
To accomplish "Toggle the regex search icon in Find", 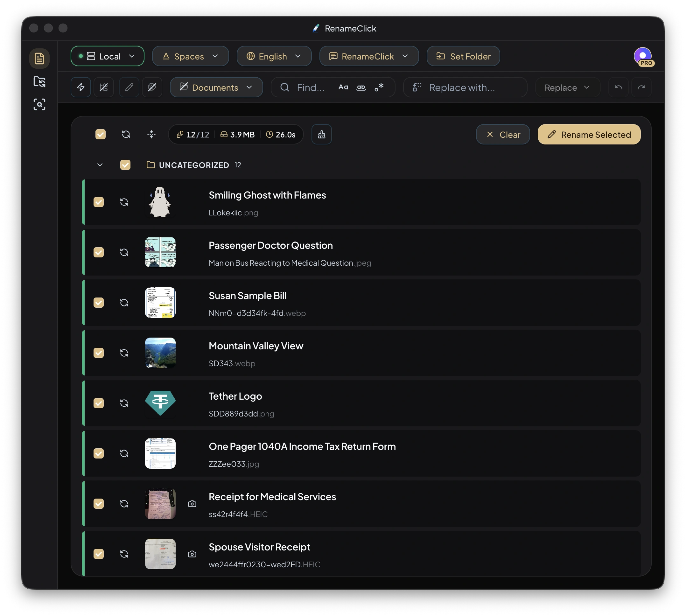I will coord(379,87).
